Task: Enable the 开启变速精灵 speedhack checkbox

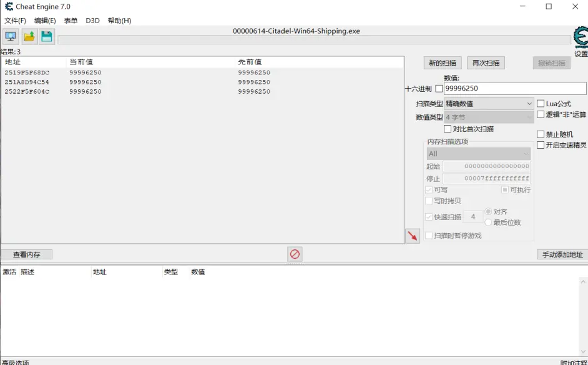Action: [541, 145]
